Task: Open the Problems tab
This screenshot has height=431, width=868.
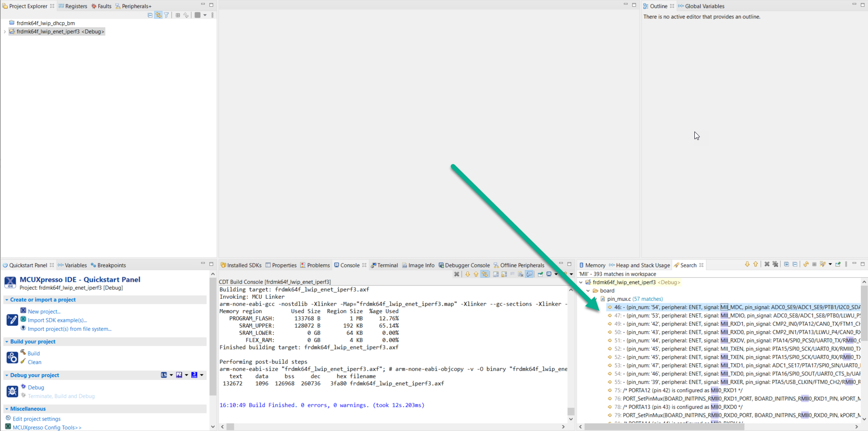Action: tap(318, 265)
